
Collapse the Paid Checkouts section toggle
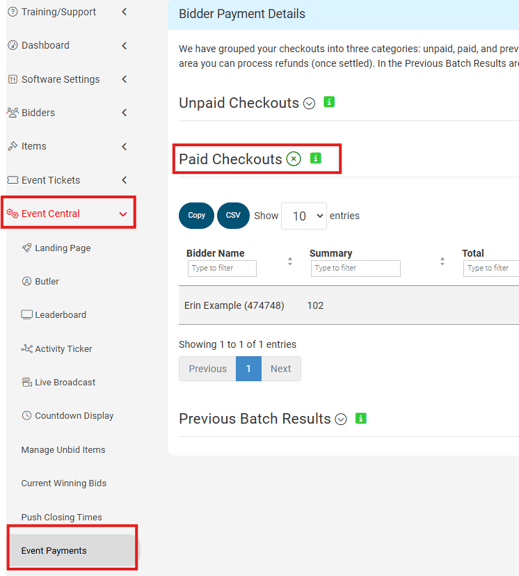point(293,159)
